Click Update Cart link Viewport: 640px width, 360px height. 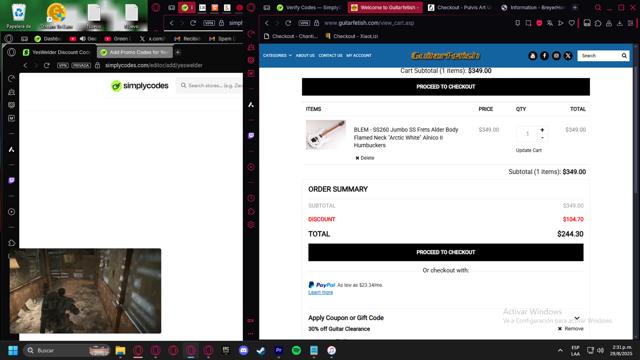[529, 150]
